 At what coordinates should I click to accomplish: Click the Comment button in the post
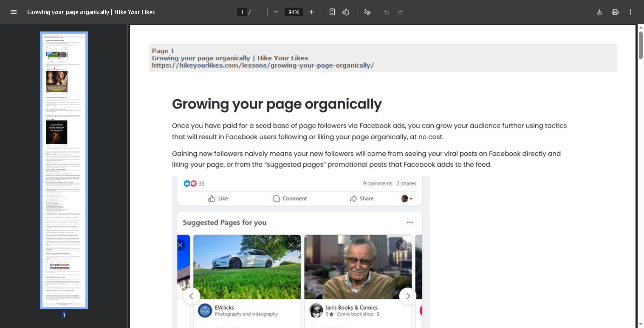[x=290, y=199]
